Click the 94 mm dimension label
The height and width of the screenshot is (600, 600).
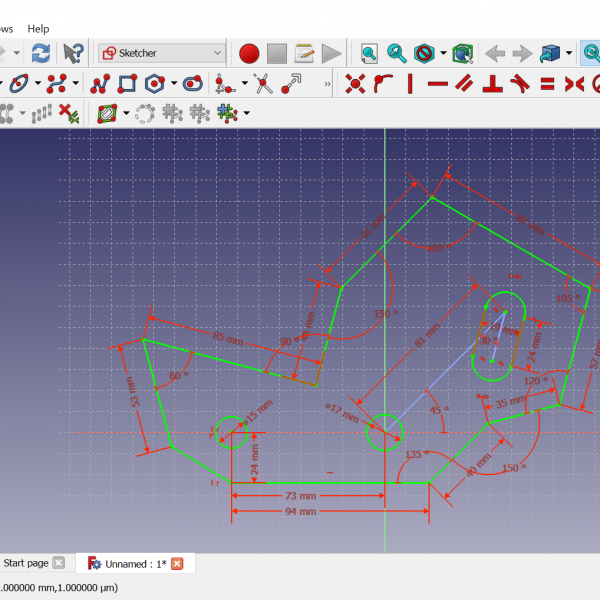pyautogui.click(x=299, y=511)
